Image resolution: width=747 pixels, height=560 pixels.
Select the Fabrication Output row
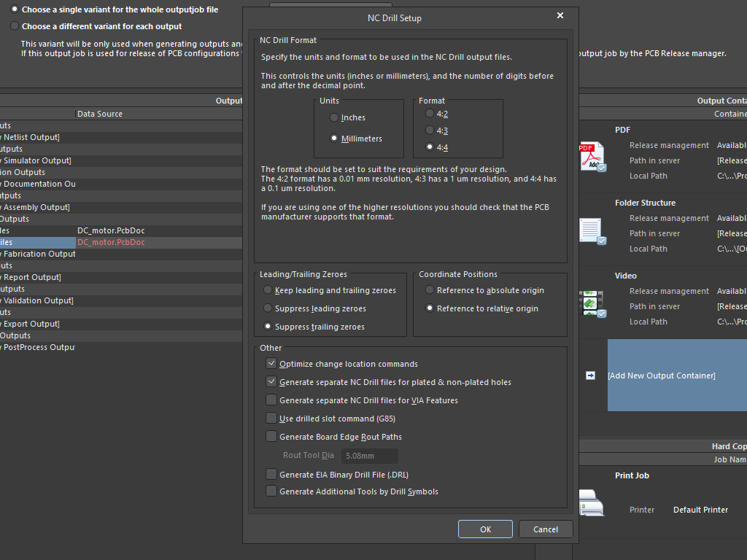click(x=121, y=254)
